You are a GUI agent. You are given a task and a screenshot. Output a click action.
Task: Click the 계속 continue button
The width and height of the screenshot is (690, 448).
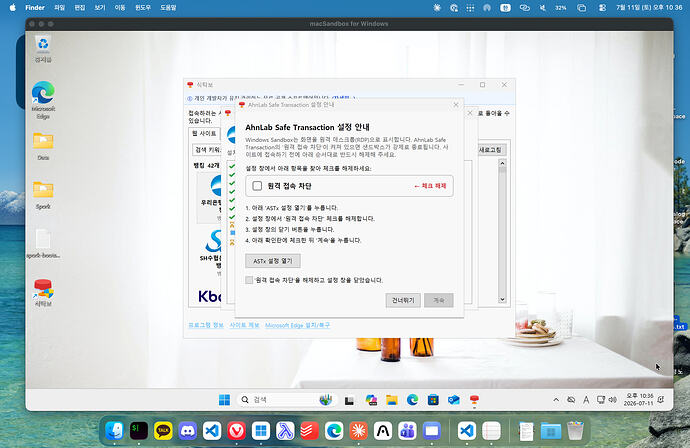pyautogui.click(x=439, y=300)
